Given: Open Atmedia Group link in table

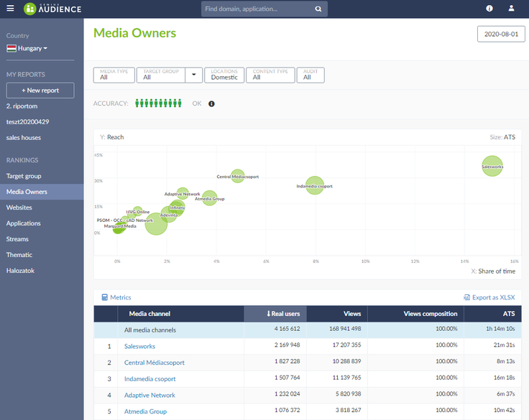Looking at the screenshot, I should 145,411.
